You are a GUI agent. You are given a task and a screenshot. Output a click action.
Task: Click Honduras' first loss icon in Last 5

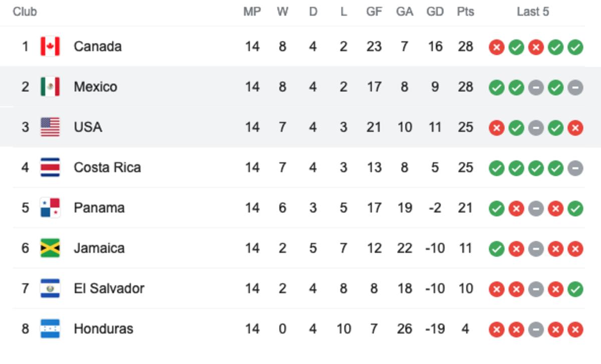[496, 329]
